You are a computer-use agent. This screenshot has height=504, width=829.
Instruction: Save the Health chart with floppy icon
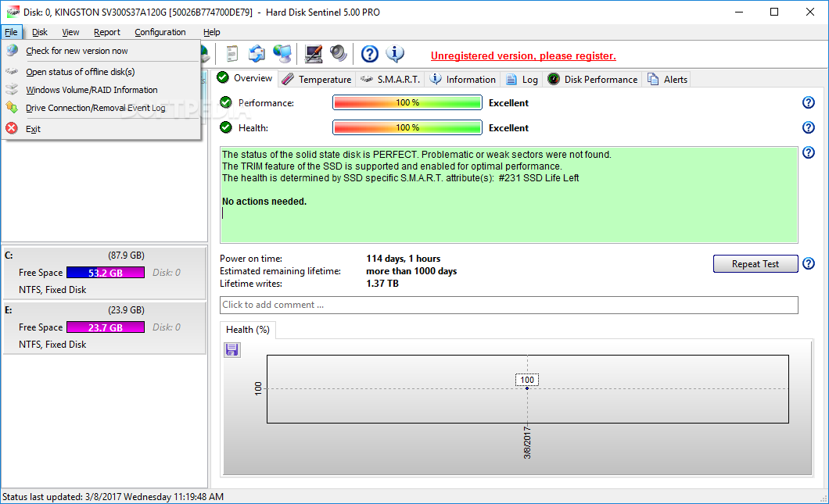[x=231, y=350]
